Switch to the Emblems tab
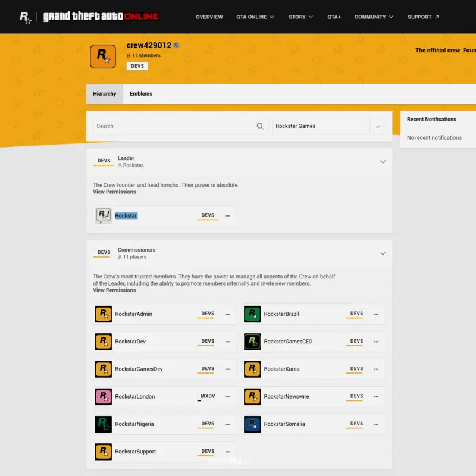Screen dimensions: 476x476 tap(141, 93)
